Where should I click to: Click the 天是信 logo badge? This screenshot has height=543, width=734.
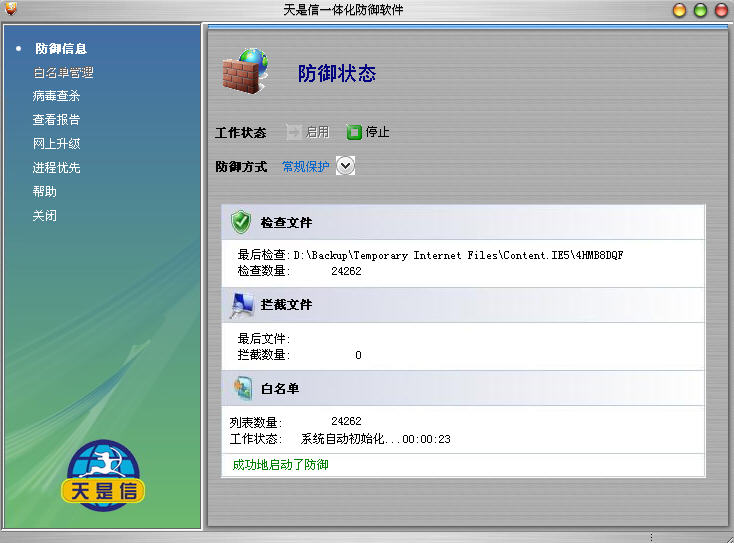coord(103,475)
